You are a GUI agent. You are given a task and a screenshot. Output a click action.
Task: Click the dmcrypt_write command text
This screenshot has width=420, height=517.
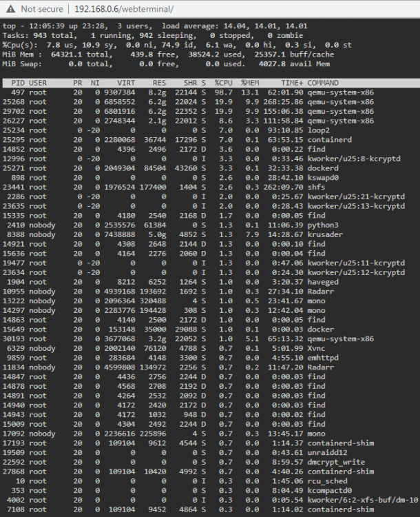pyautogui.click(x=336, y=462)
